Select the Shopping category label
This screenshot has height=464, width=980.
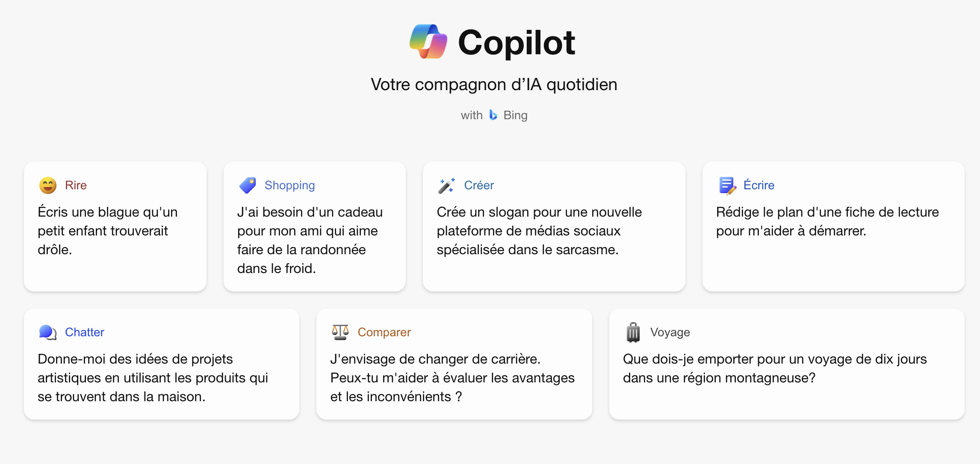[x=289, y=185]
